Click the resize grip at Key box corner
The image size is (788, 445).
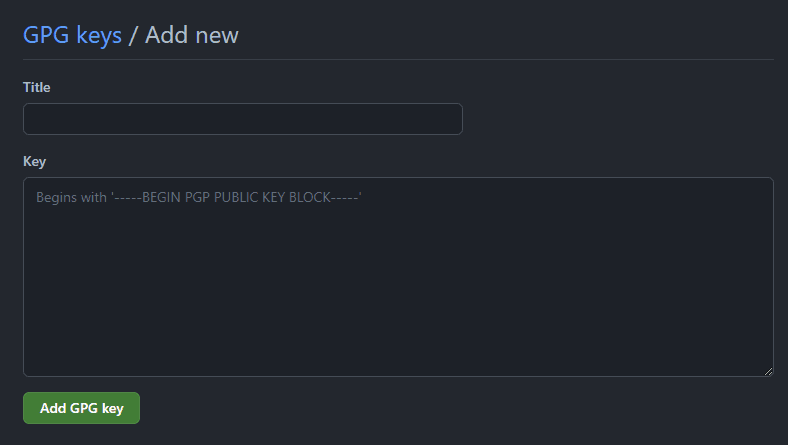[x=768, y=371]
